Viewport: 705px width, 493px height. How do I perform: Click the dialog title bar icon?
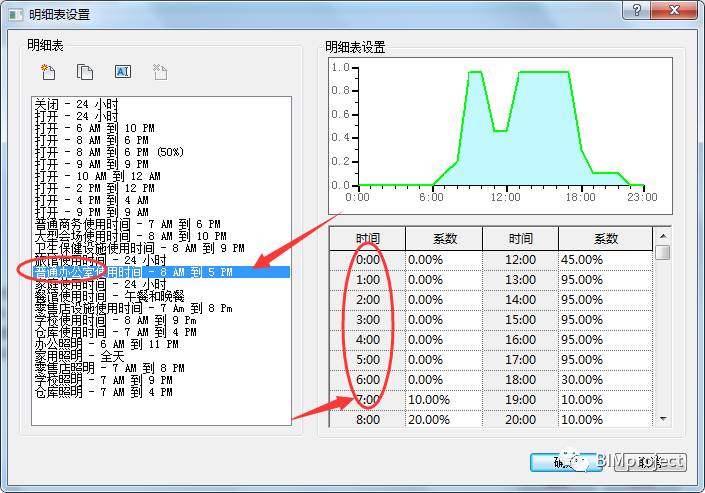(16, 15)
